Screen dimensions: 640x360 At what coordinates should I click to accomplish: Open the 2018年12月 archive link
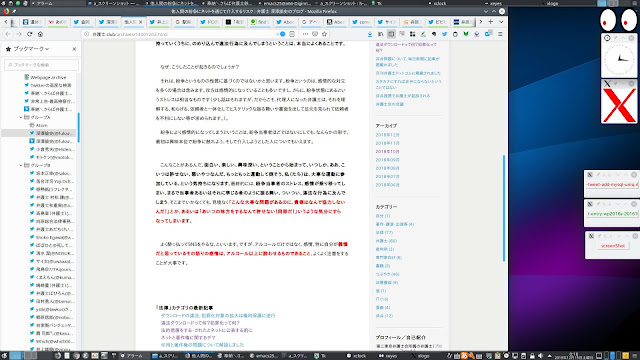(x=387, y=135)
